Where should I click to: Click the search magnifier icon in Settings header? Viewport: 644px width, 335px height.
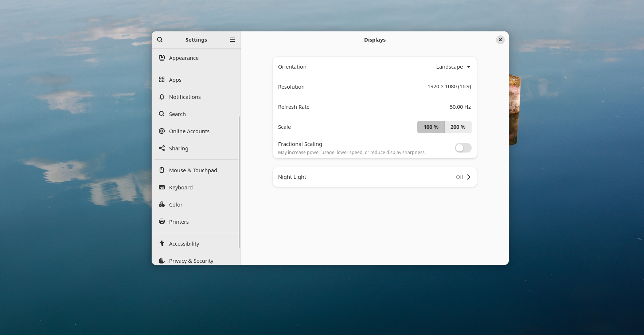click(x=160, y=40)
